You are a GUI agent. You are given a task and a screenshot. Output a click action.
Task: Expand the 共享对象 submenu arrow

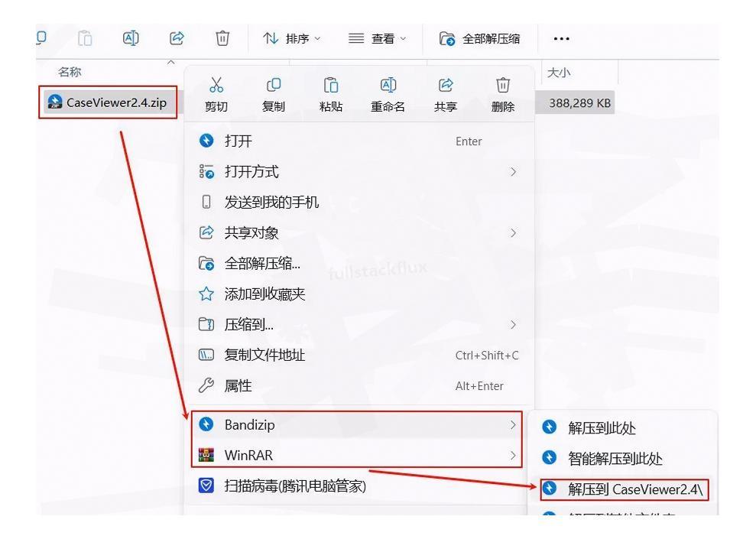(514, 233)
